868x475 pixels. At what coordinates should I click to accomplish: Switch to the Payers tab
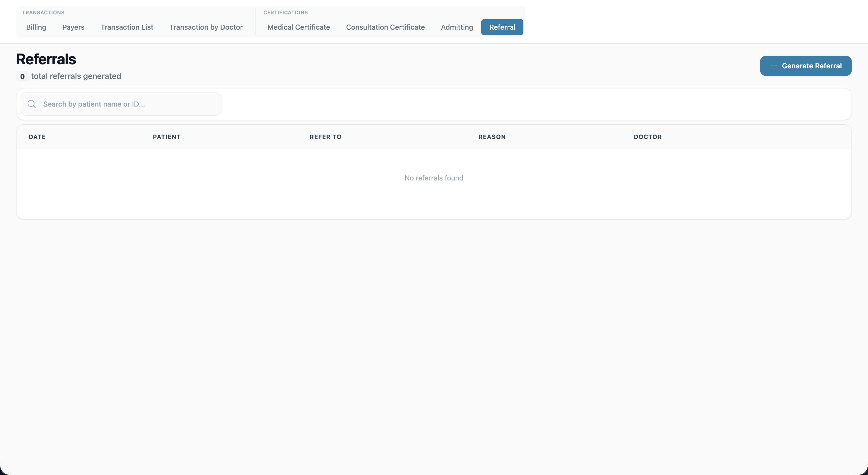pos(73,27)
